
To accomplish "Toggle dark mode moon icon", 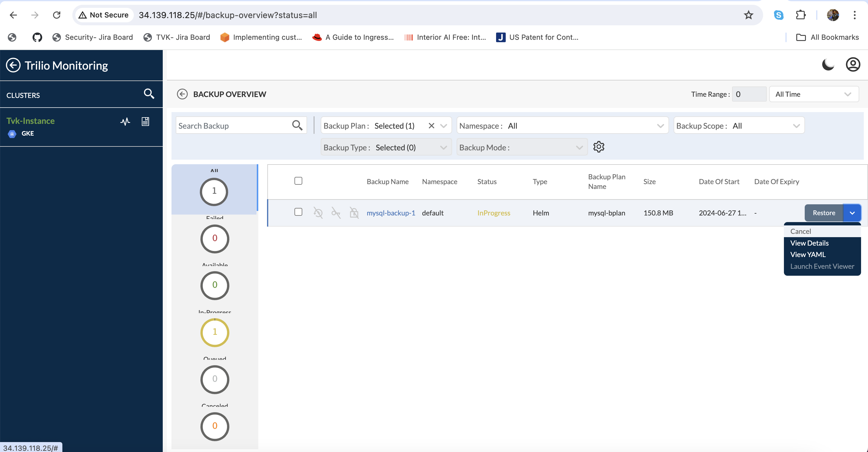I will coord(828,64).
